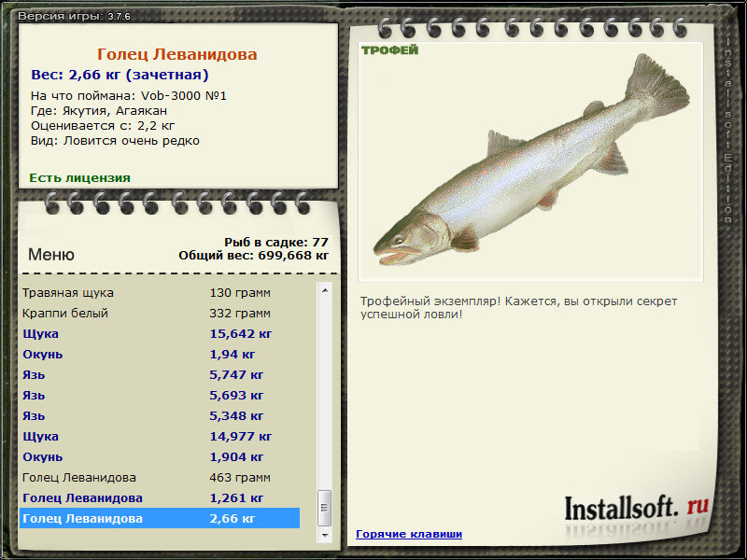Select the Щука 15,642 кг row
Screen dimensions: 747x560
tap(160, 333)
